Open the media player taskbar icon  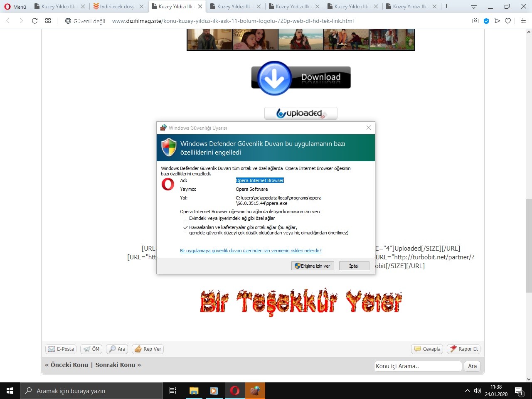tap(214, 391)
